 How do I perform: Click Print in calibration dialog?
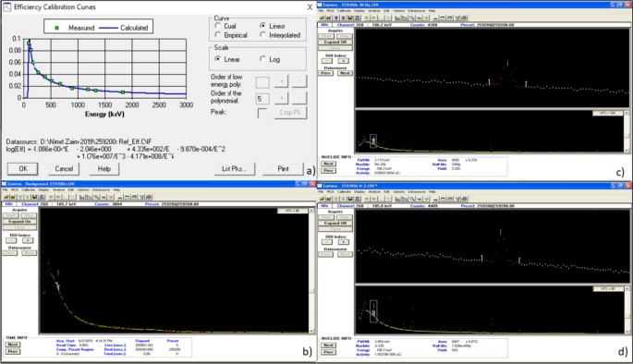(283, 169)
